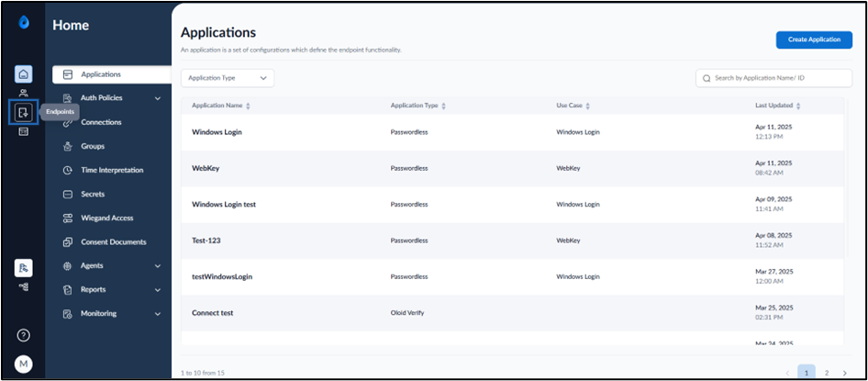Click the Oloid droplet logo

23,22
